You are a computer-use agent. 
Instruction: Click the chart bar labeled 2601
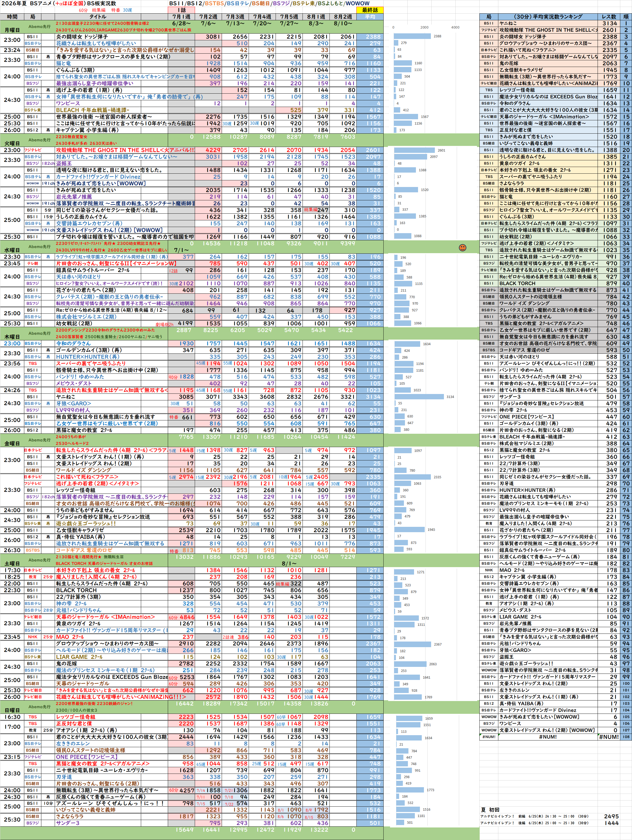[x=414, y=150]
